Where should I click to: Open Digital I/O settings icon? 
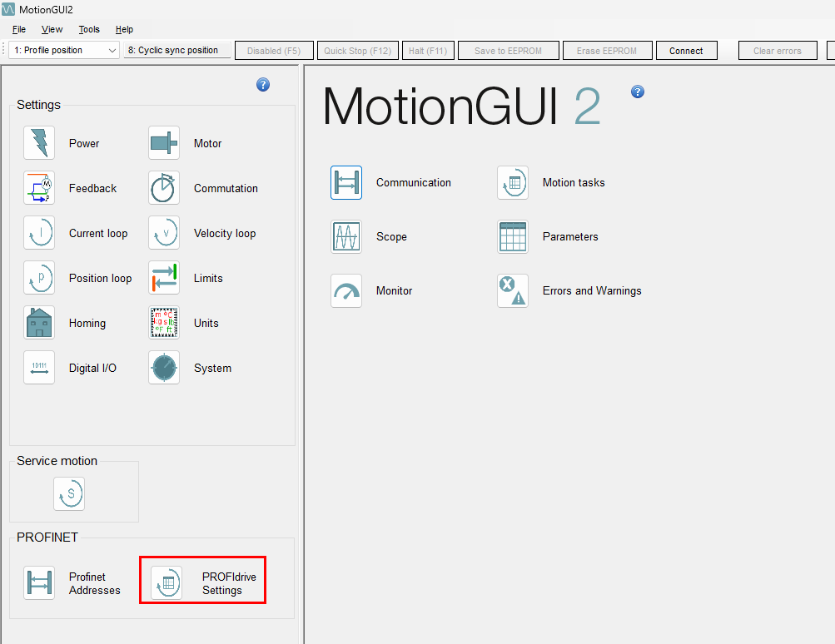[39, 368]
